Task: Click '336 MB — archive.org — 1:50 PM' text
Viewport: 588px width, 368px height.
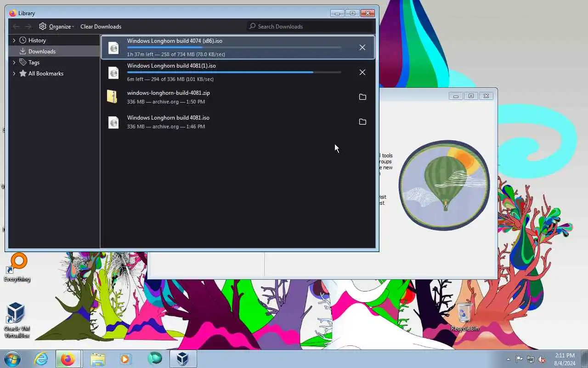Action: (166, 102)
